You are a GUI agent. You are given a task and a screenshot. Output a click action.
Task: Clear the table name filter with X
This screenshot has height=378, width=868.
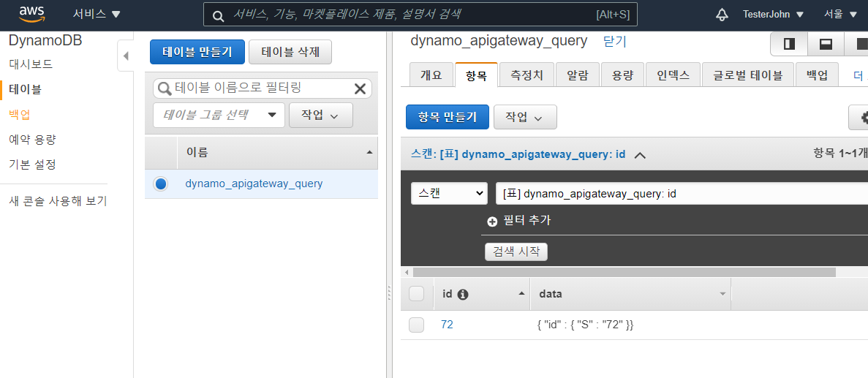360,88
